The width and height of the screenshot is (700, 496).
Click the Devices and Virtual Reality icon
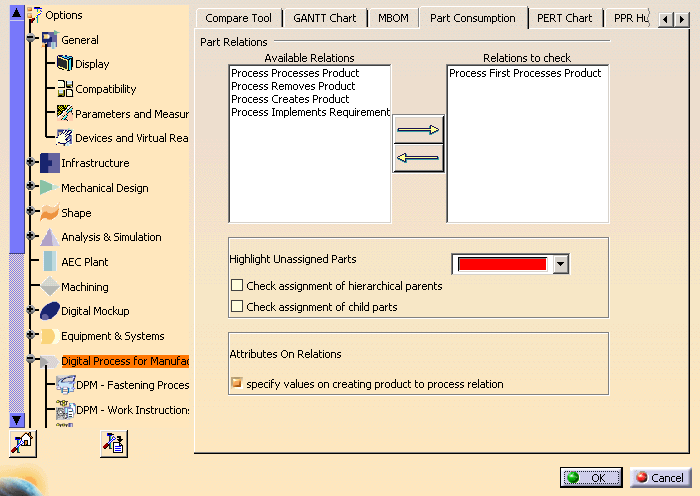[x=65, y=138]
